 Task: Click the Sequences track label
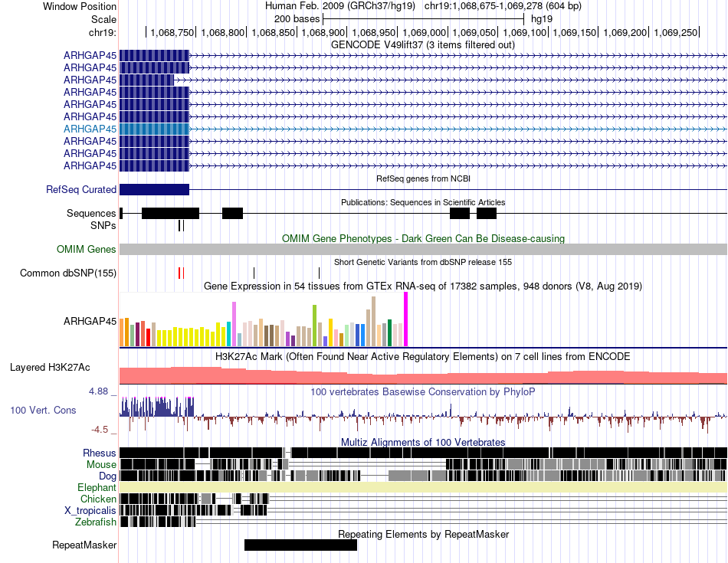(91, 213)
